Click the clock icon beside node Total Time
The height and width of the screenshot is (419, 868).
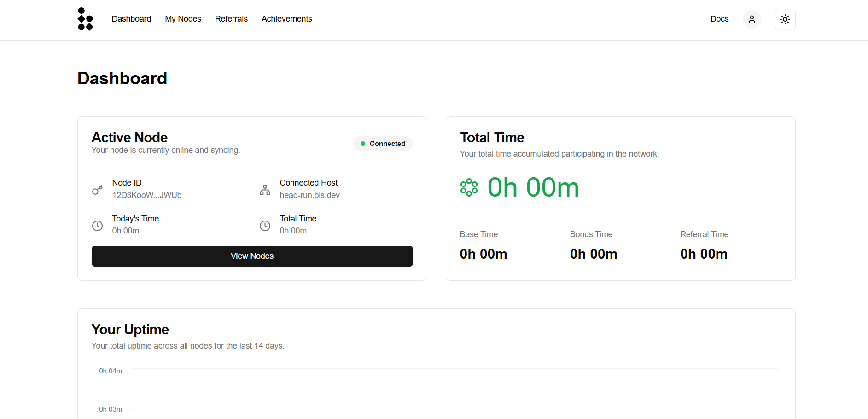pyautogui.click(x=265, y=226)
